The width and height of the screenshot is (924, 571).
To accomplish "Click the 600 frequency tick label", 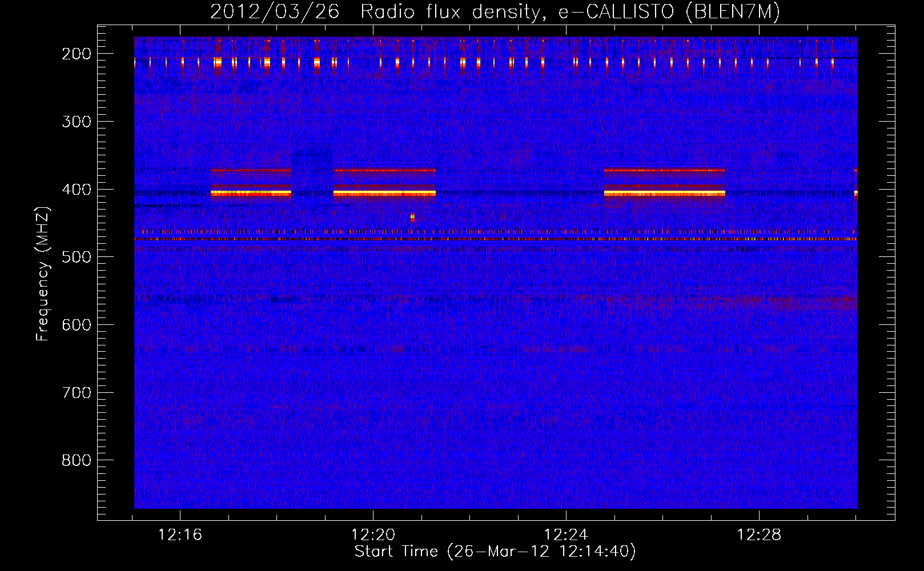I will pyautogui.click(x=77, y=325).
